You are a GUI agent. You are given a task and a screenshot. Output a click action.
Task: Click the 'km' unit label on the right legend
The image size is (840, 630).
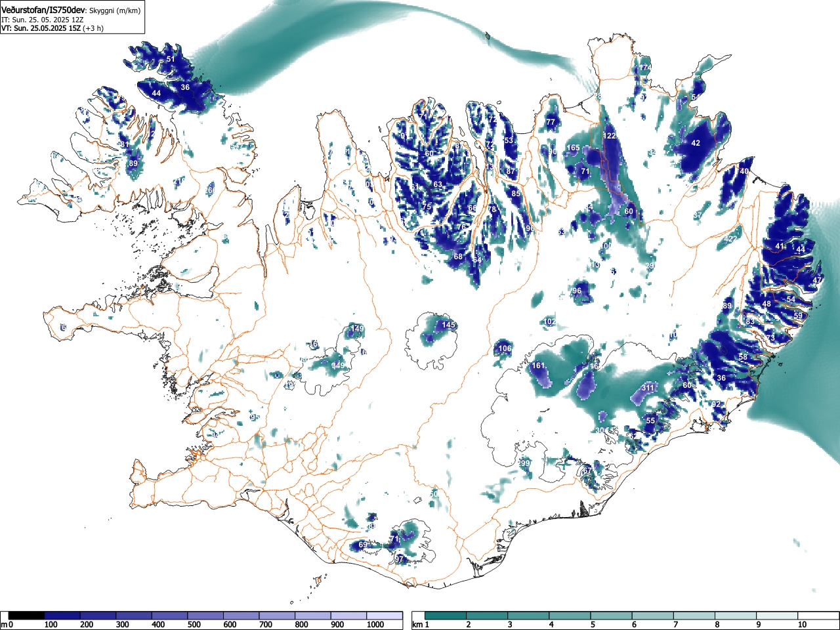tap(417, 625)
